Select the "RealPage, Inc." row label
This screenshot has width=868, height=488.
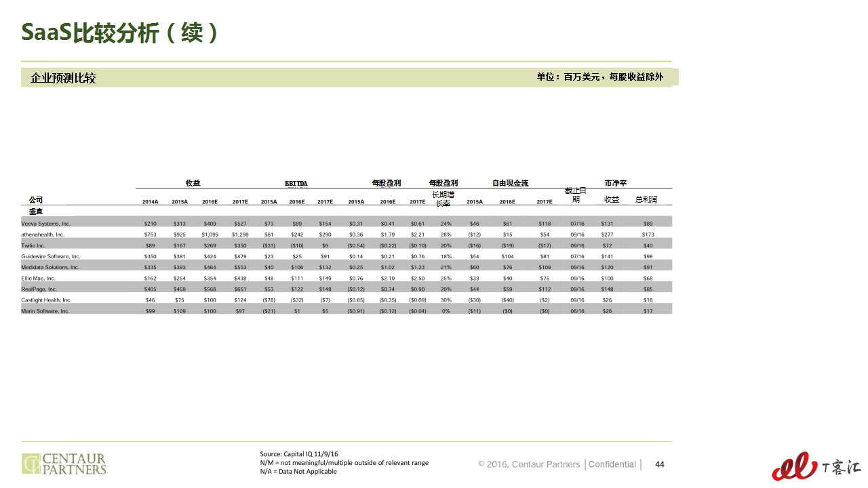39,289
